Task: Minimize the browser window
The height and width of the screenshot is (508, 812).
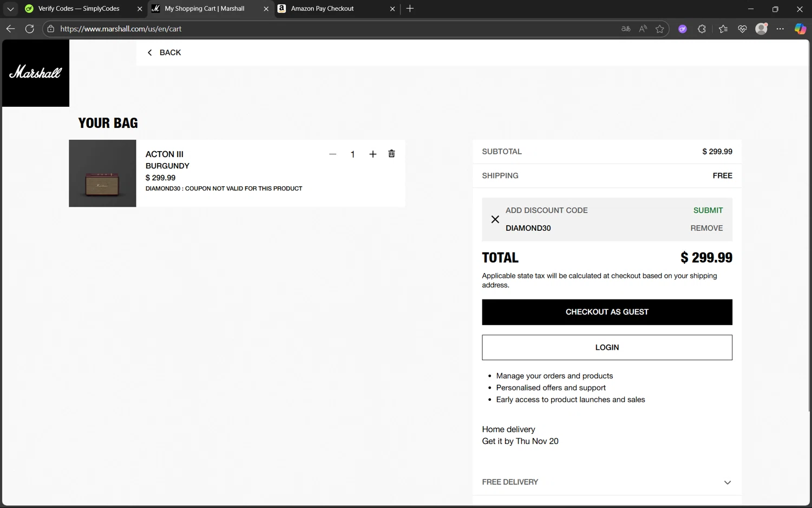Action: [x=751, y=9]
